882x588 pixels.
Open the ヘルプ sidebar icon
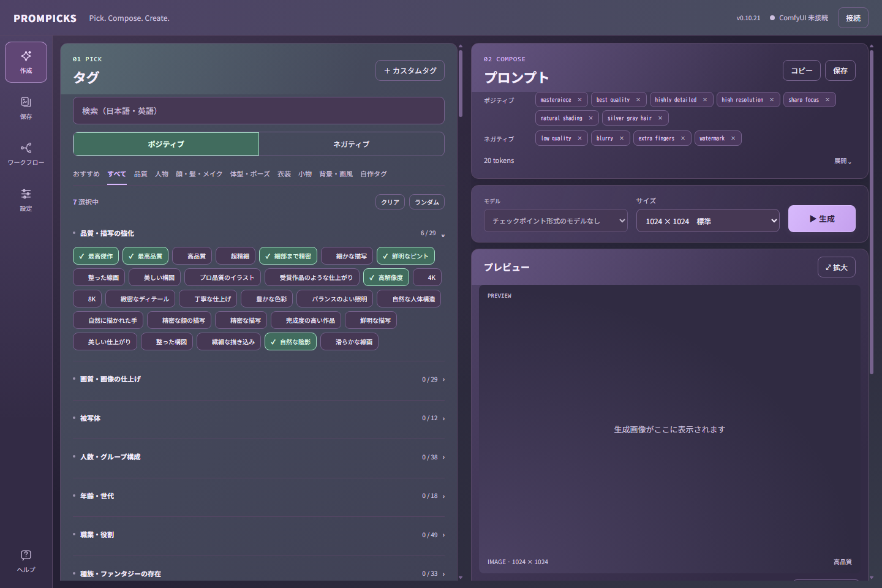point(26,561)
